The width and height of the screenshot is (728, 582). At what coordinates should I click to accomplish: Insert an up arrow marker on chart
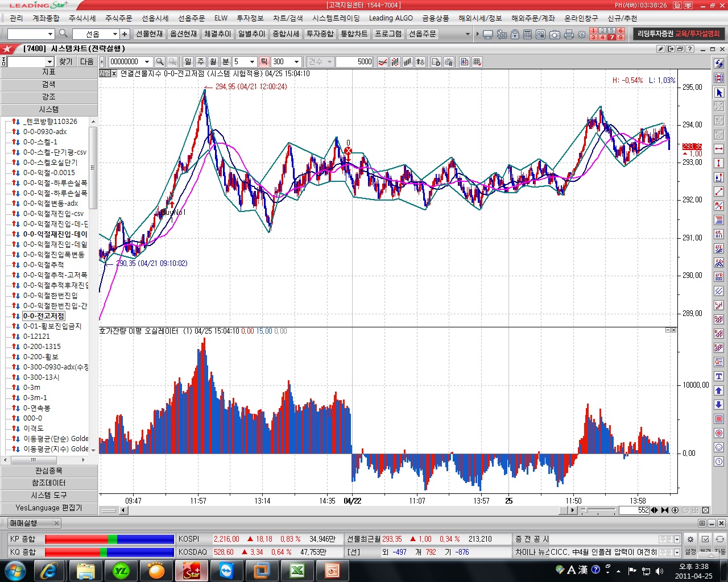pyautogui.click(x=719, y=390)
